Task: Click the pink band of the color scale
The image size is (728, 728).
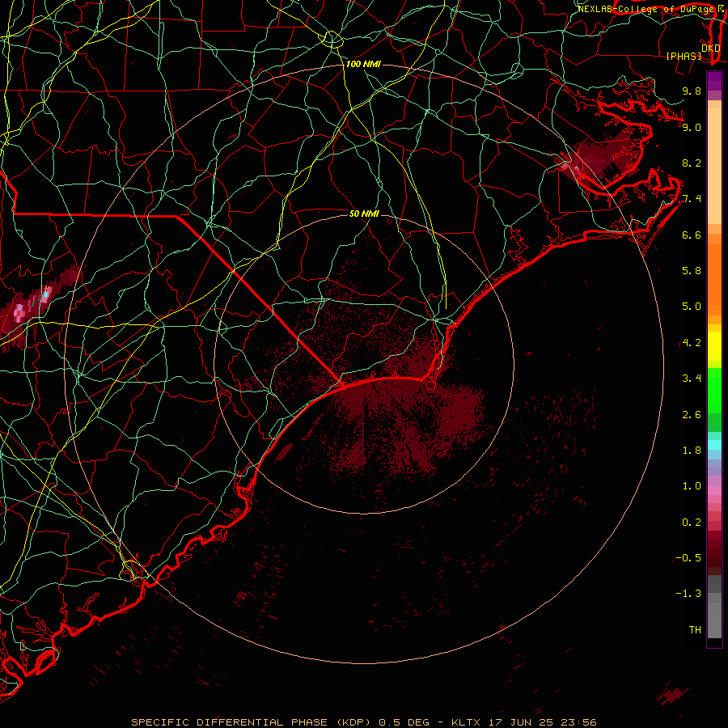Action: click(x=714, y=490)
